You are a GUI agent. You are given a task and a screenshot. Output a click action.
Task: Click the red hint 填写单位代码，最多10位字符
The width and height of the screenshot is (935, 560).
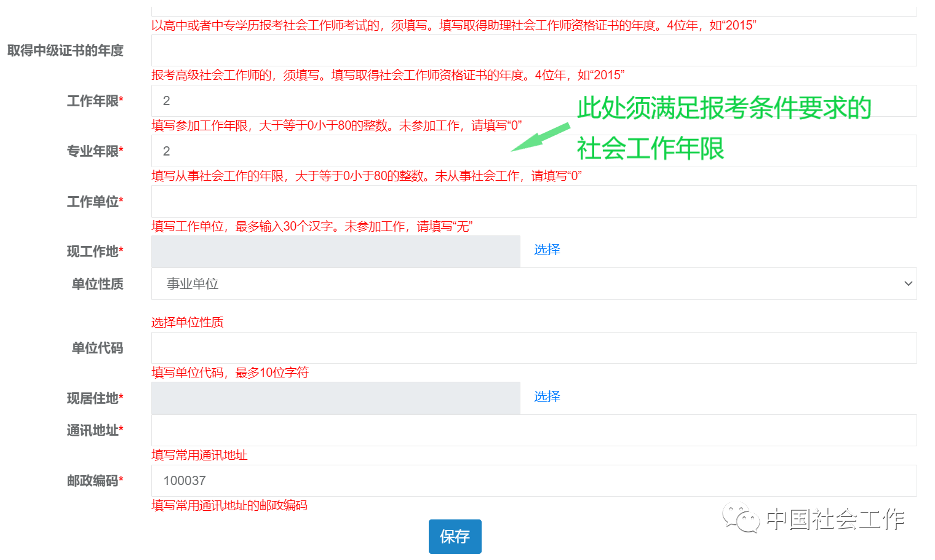(x=230, y=373)
